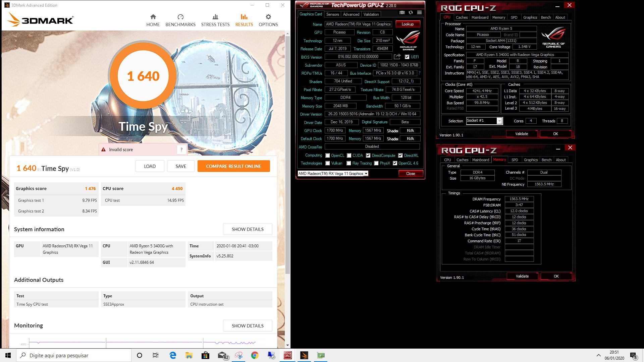Viewport: 644px width, 362px height.
Task: Go to STRESS TESTS in 3DMark
Action: tap(215, 20)
